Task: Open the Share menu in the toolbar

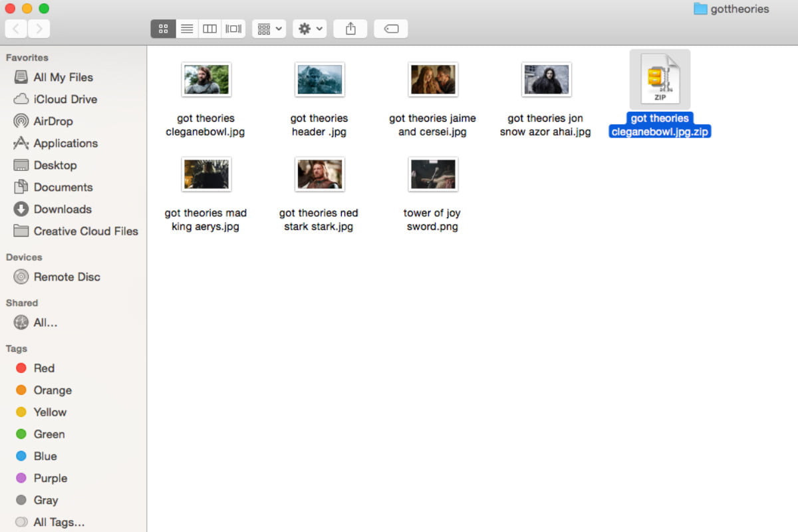Action: click(350, 29)
